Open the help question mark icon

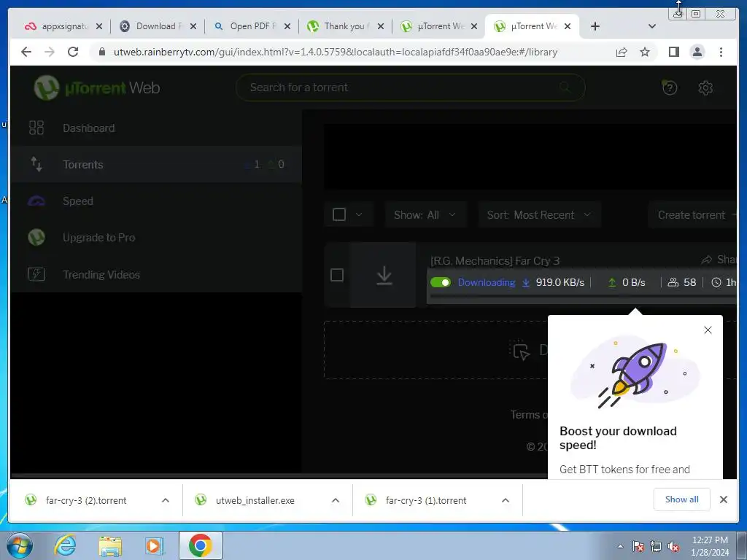pos(670,87)
